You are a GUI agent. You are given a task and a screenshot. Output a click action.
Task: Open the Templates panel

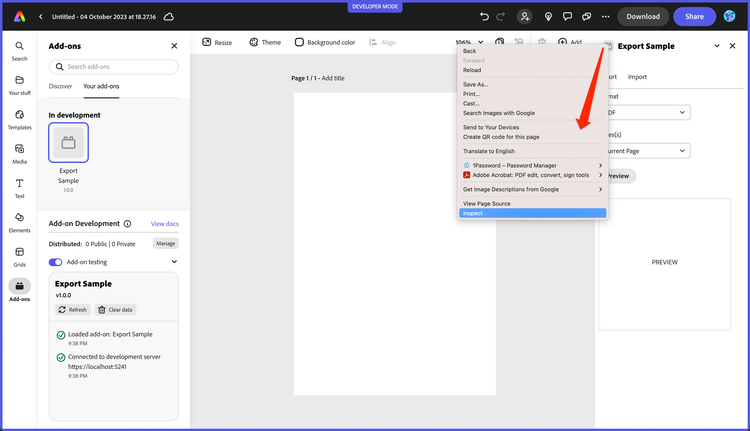[x=19, y=118]
